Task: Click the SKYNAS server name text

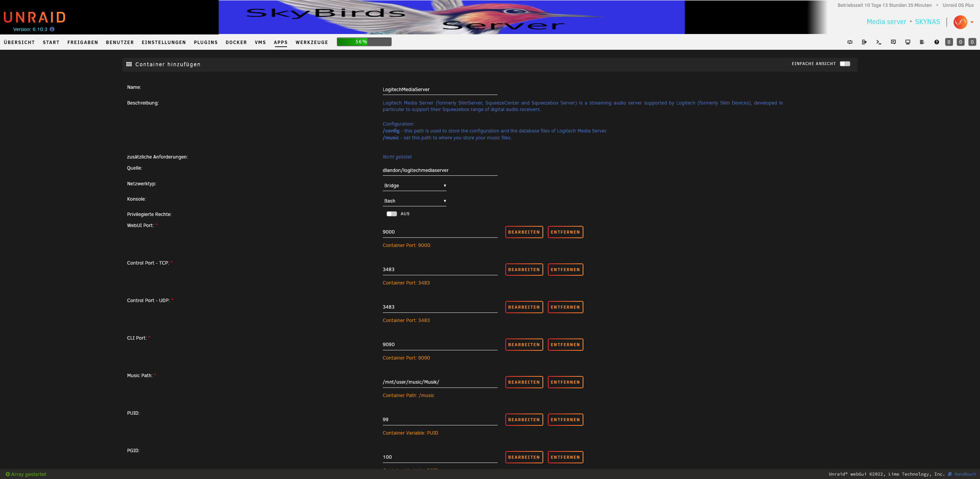Action: pos(927,22)
